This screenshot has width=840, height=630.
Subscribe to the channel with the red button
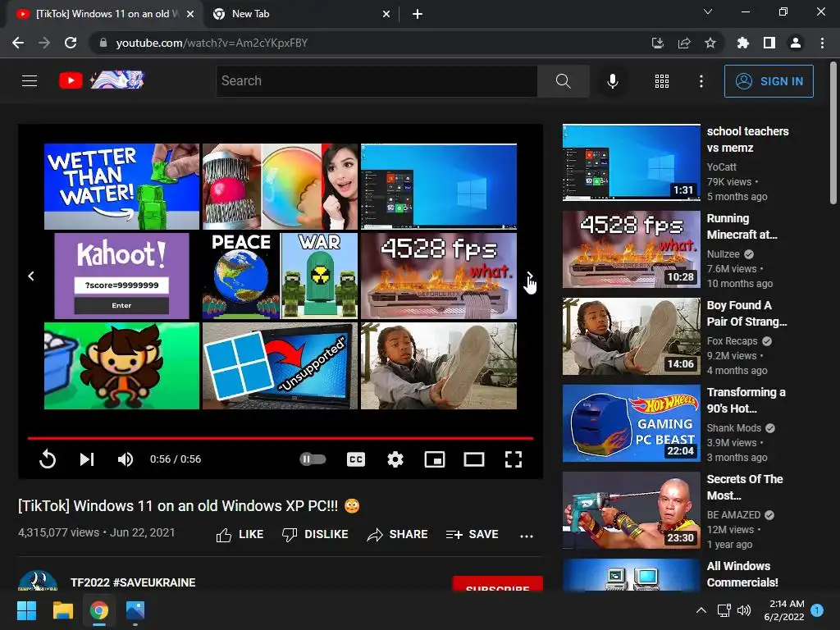pyautogui.click(x=497, y=584)
